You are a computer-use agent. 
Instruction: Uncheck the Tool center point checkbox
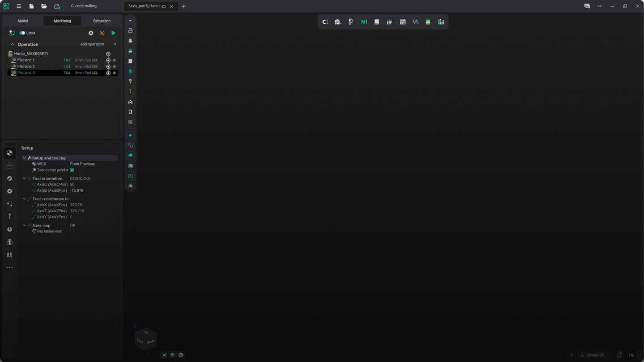coord(72,170)
